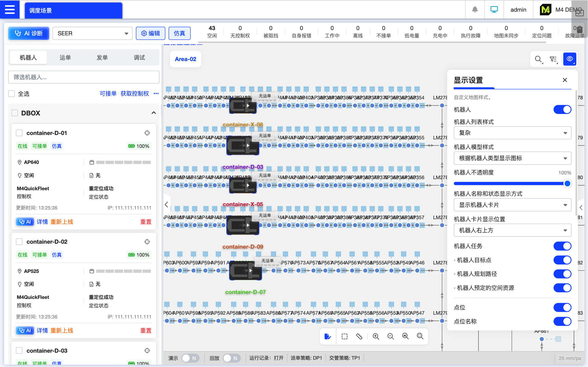The image size is (588, 367).
Task: Switch to the 调试 tab
Action: (139, 58)
